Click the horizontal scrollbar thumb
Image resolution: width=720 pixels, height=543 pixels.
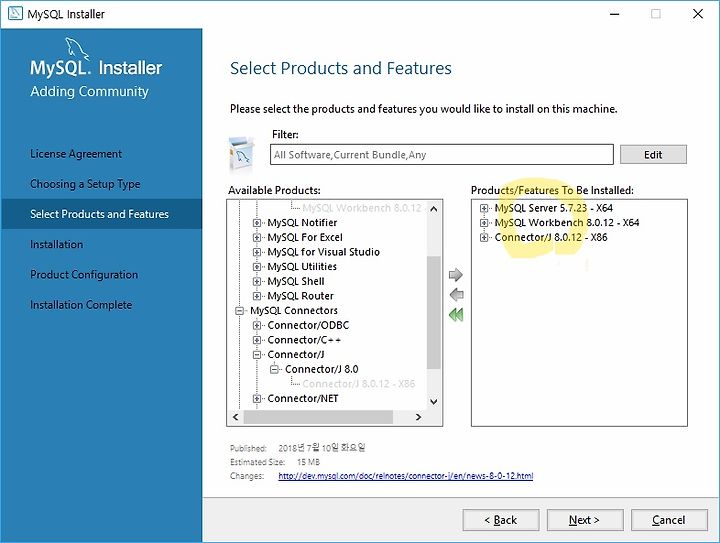click(x=318, y=417)
